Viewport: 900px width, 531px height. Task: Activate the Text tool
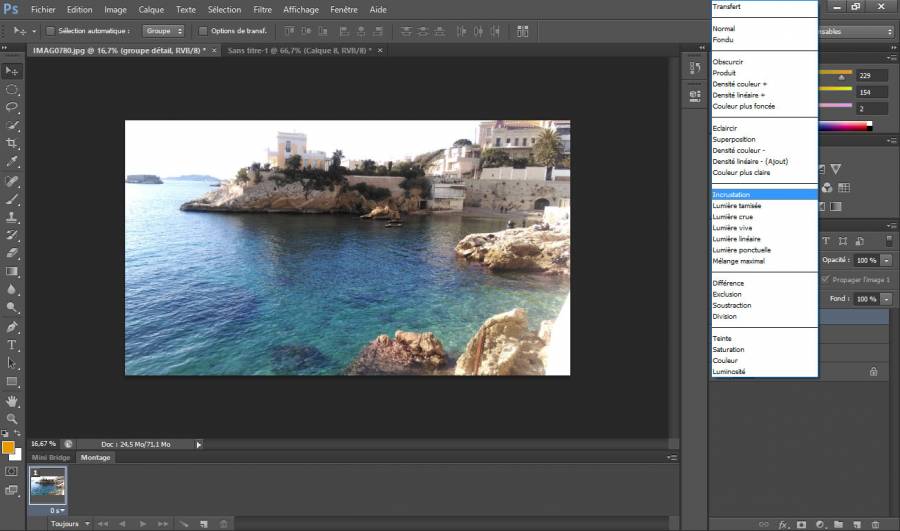click(x=12, y=345)
